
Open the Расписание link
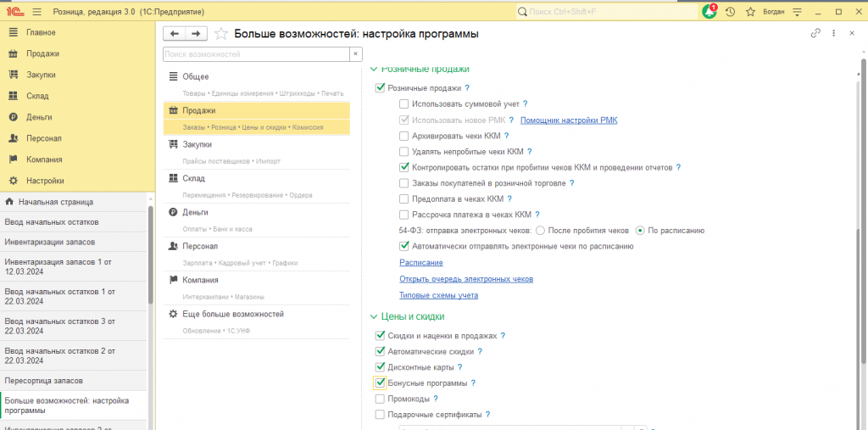[x=421, y=263]
